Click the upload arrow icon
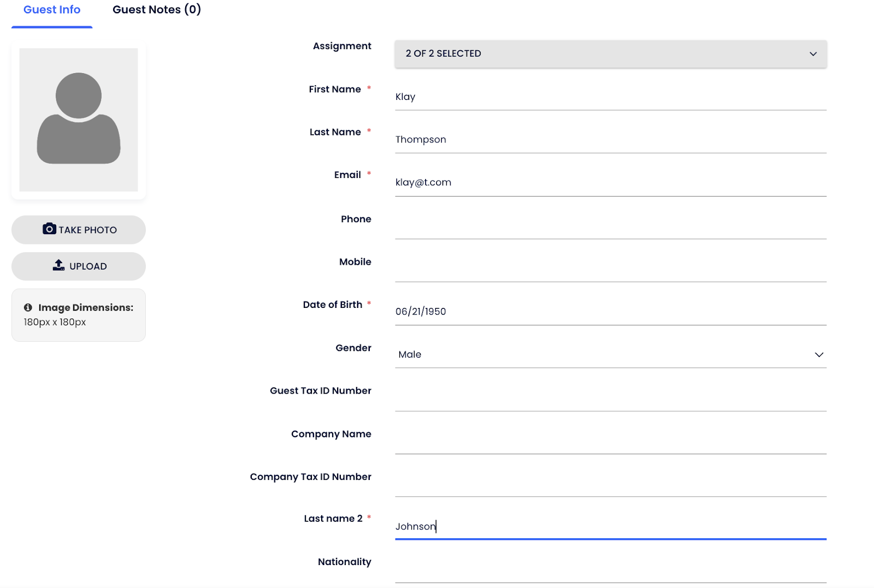Viewport: 874px width, 588px height. pyautogui.click(x=58, y=265)
